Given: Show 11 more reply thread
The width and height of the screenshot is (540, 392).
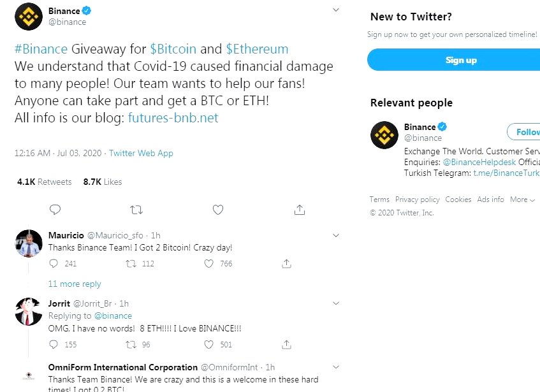Looking at the screenshot, I should [75, 284].
